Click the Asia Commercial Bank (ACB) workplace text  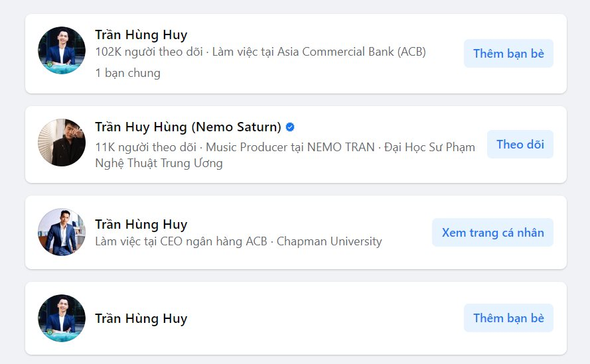(351, 52)
